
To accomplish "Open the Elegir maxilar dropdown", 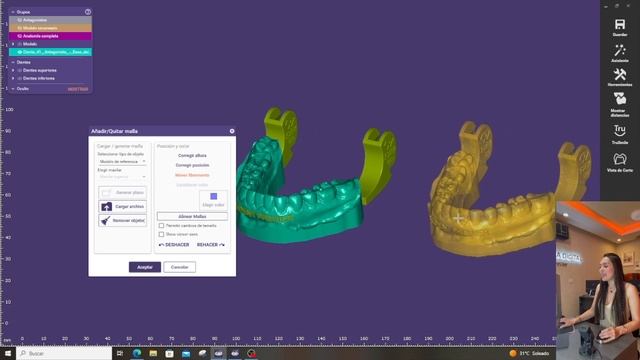I will [x=122, y=177].
